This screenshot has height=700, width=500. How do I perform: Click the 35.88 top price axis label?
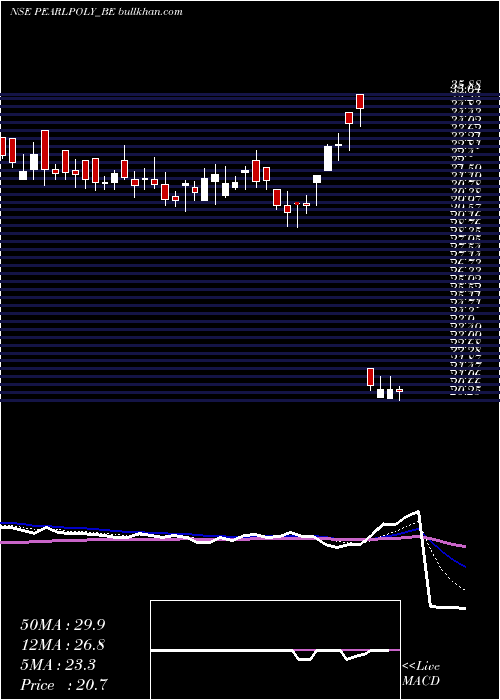tap(465, 85)
